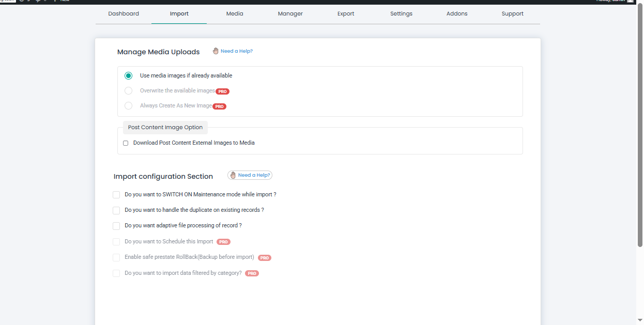The height and width of the screenshot is (325, 644).
Task: Click the PRO badge on Always Create As New Image
Action: (219, 106)
